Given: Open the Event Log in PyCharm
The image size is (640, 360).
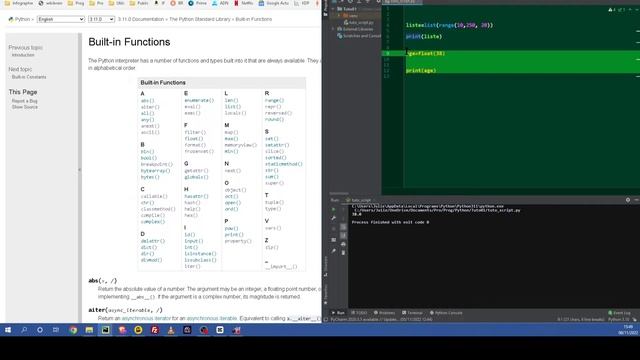Looking at the screenshot, I should [619, 313].
